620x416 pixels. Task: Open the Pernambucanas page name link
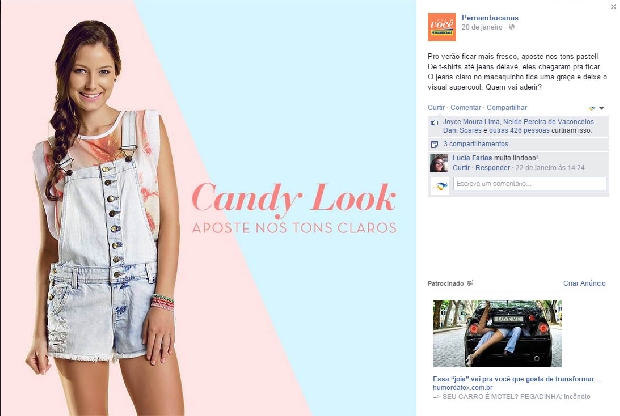(x=490, y=18)
